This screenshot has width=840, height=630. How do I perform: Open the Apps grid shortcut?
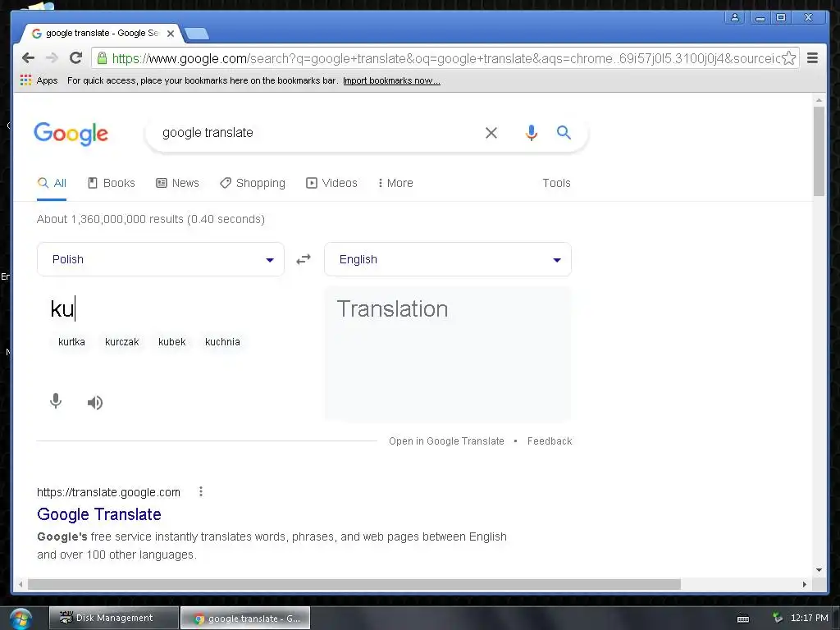[39, 80]
